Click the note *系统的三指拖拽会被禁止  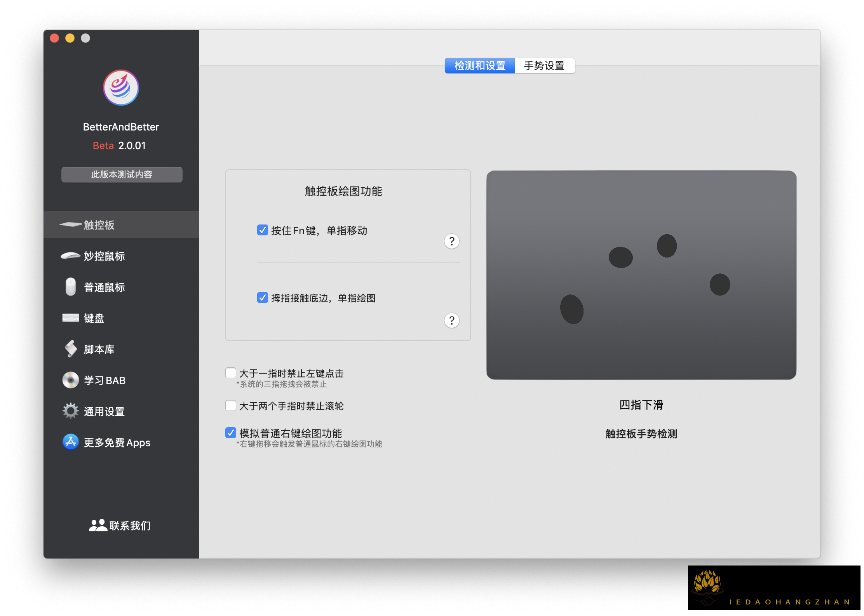point(282,384)
